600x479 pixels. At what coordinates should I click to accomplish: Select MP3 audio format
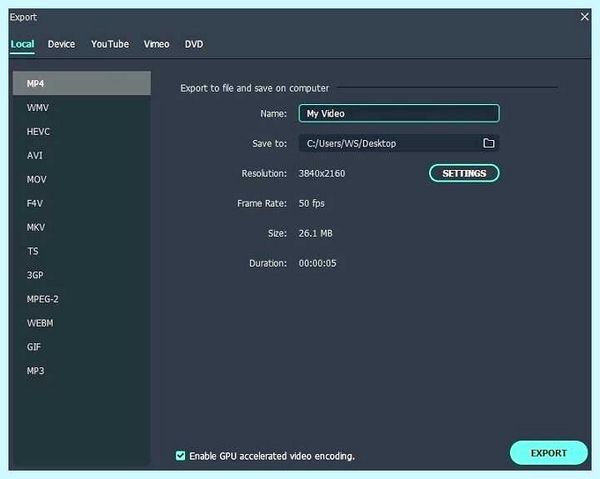tap(82, 371)
